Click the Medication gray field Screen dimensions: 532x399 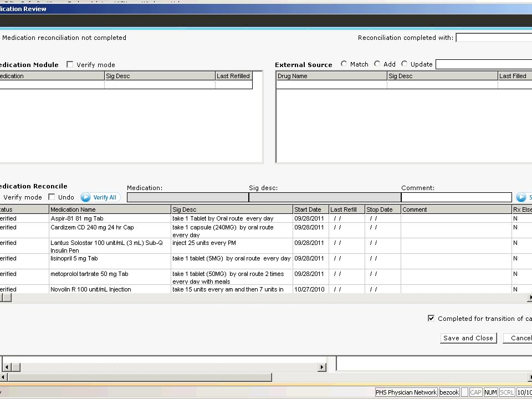pos(188,197)
